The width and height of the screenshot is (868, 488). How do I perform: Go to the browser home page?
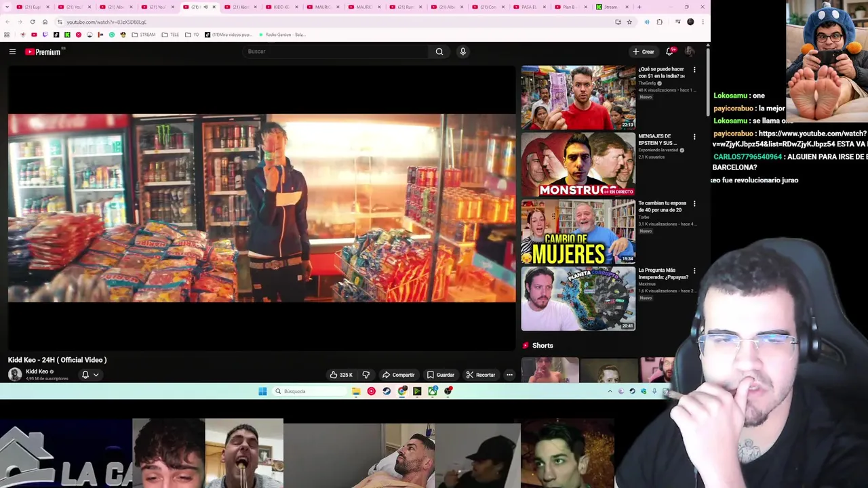pos(45,22)
